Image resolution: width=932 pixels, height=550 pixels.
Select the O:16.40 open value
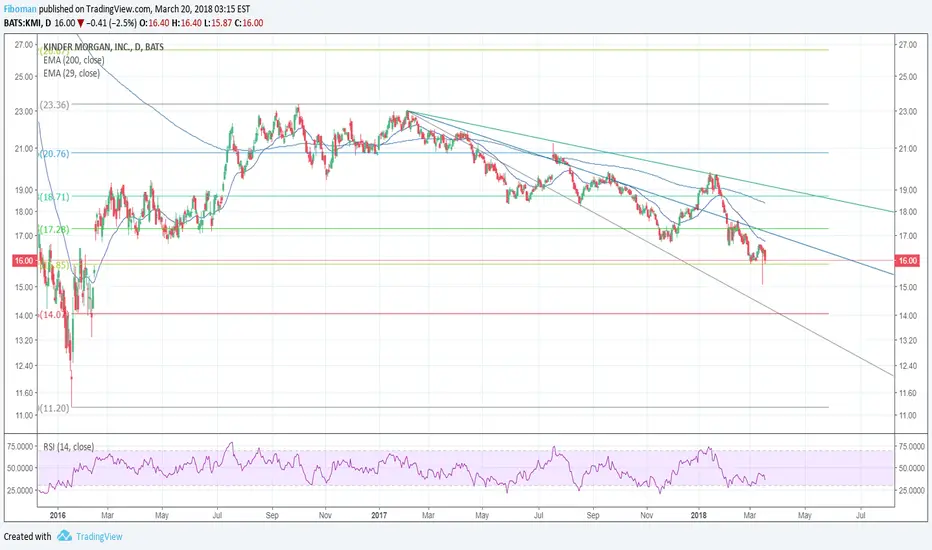(x=155, y=23)
